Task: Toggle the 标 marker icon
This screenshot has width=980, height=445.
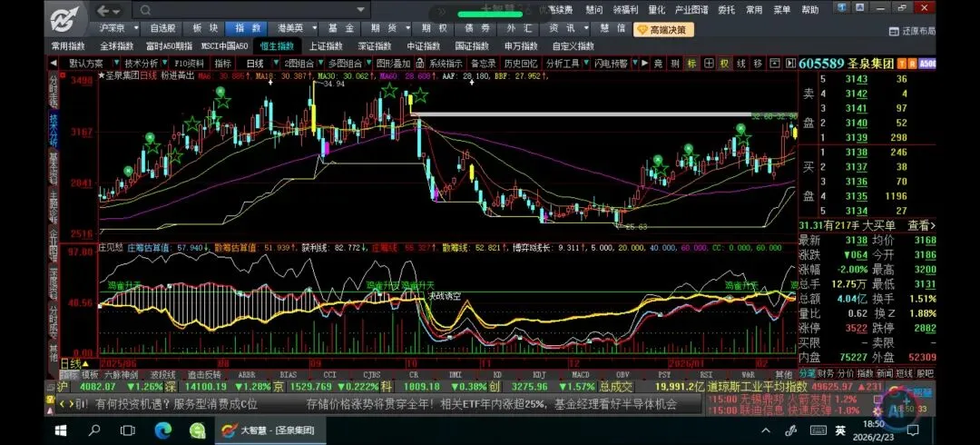Action: 691,64
